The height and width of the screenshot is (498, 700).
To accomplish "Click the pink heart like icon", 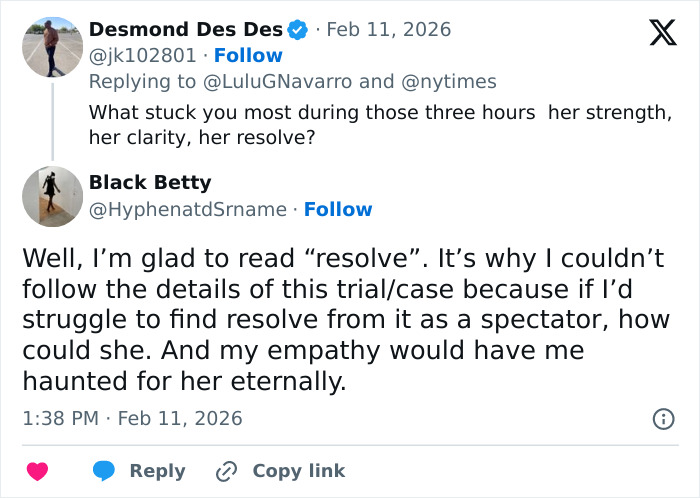I will 37,471.
